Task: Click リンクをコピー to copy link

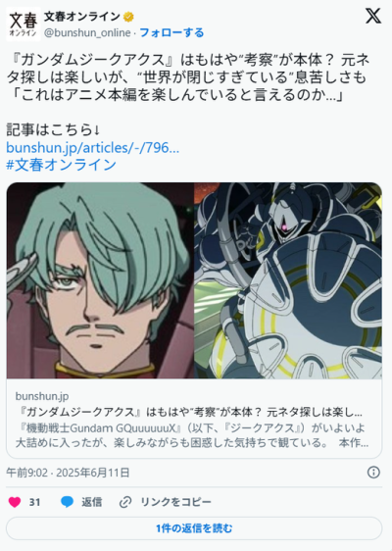Action: (x=176, y=502)
